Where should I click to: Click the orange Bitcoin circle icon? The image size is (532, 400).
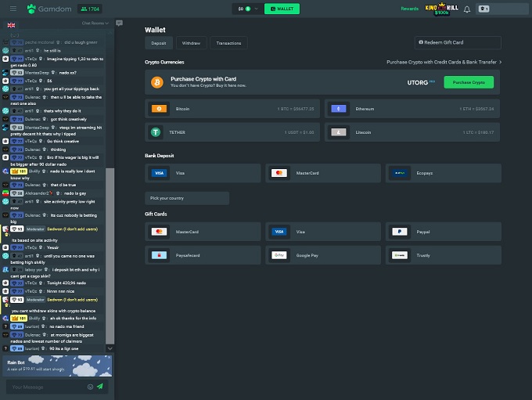tap(157, 82)
